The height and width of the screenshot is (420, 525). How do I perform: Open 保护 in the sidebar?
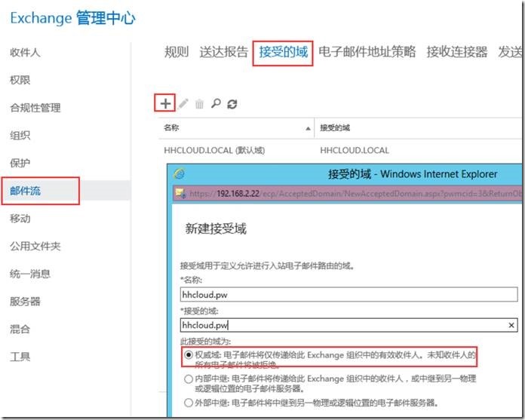tap(20, 163)
